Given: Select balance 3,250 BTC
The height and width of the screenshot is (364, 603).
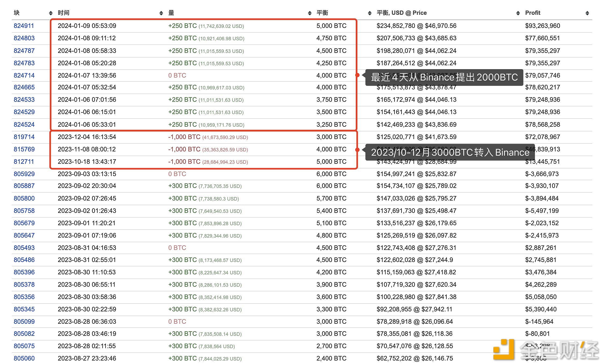Looking at the screenshot, I should click(331, 125).
